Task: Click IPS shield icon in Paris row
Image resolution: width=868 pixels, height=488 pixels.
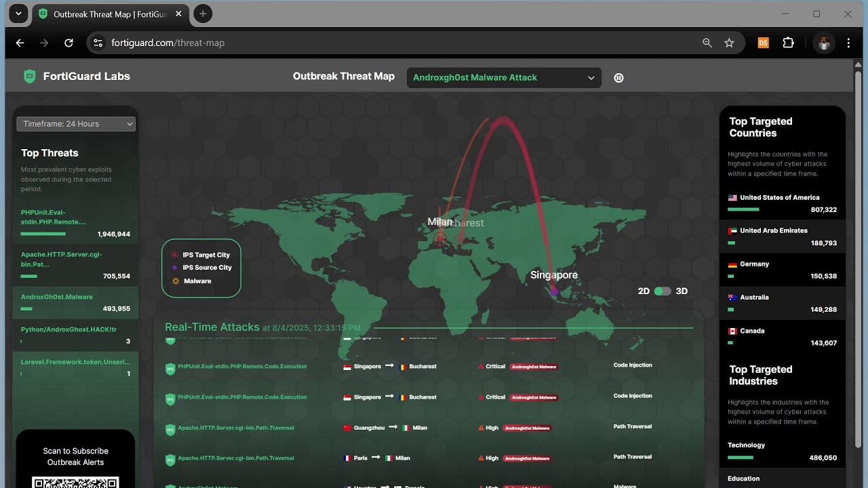Action: (x=170, y=460)
